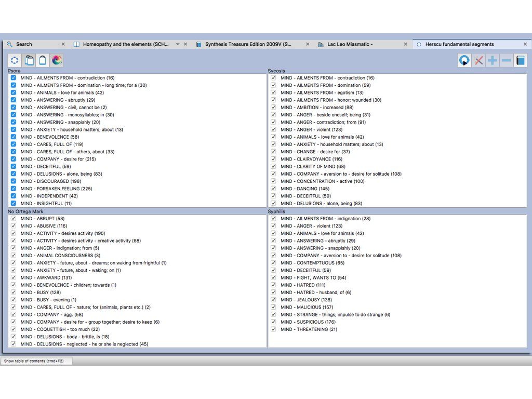The image size is (532, 399).
Task: Click the Syphilis section heading
Action: tap(276, 211)
